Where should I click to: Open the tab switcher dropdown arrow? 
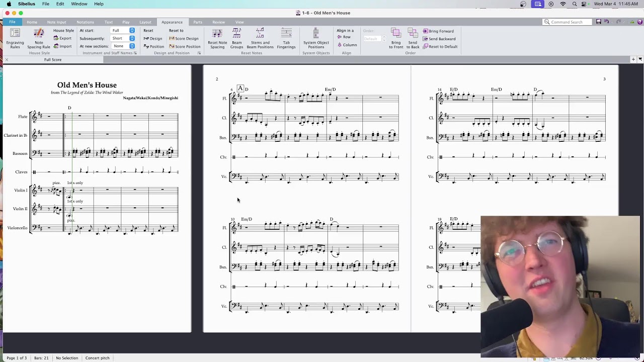(x=640, y=59)
